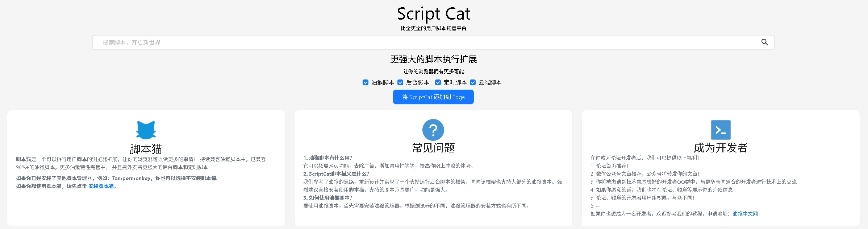Click the Script Cat title heading

[433, 14]
